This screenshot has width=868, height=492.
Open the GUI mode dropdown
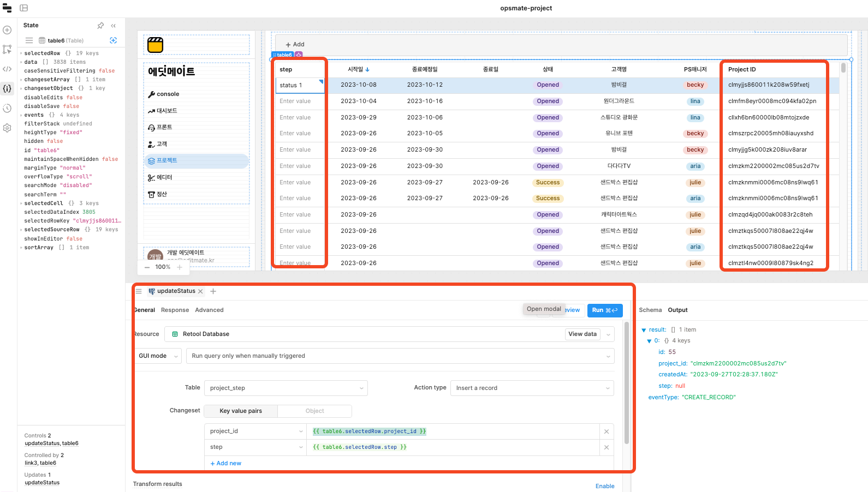(x=157, y=356)
